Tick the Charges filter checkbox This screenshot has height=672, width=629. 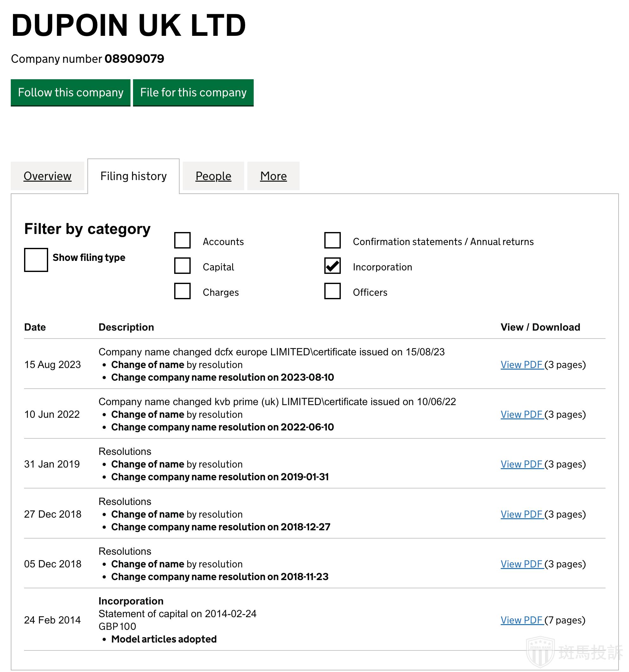[182, 291]
